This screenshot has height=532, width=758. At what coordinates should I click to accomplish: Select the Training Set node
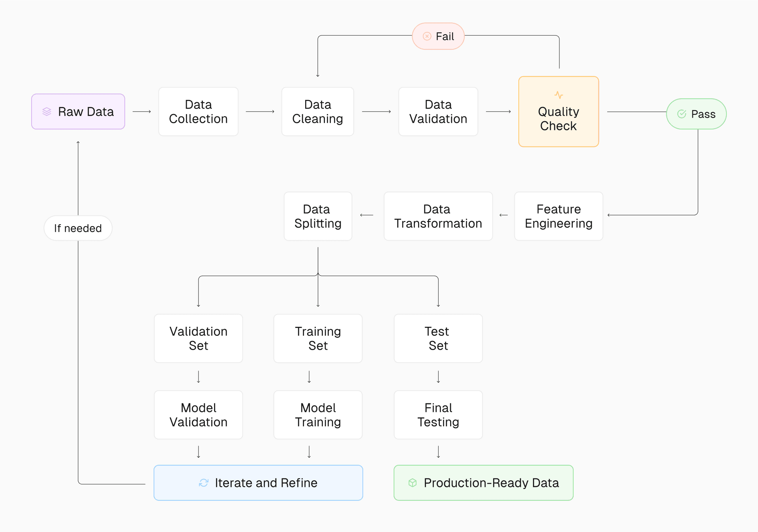[318, 339]
